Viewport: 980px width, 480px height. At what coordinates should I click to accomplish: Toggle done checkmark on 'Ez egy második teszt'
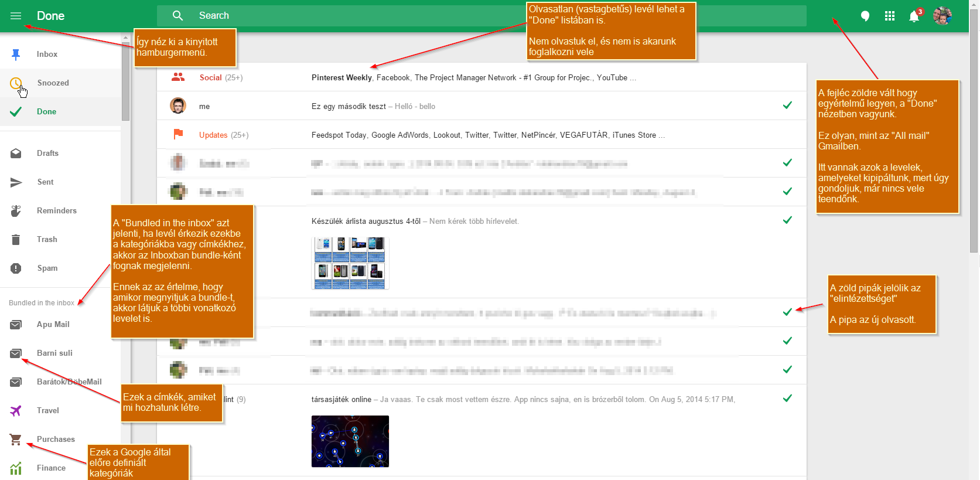(x=787, y=105)
